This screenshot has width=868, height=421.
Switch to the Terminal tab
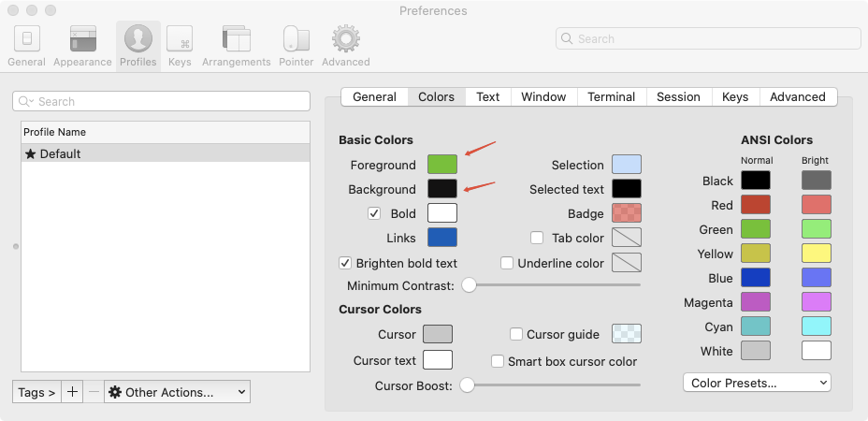(x=611, y=97)
